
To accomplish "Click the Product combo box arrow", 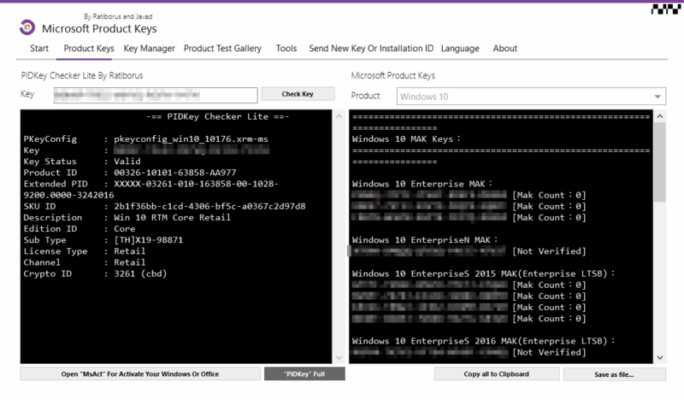I will pyautogui.click(x=657, y=97).
